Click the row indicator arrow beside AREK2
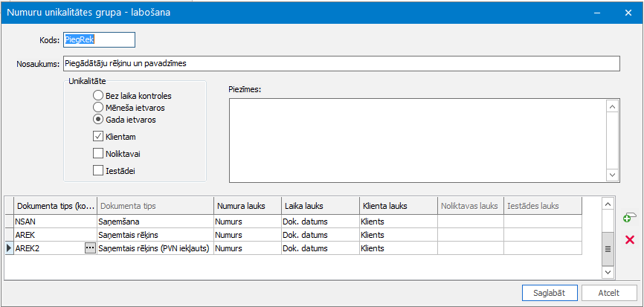 coord(9,248)
